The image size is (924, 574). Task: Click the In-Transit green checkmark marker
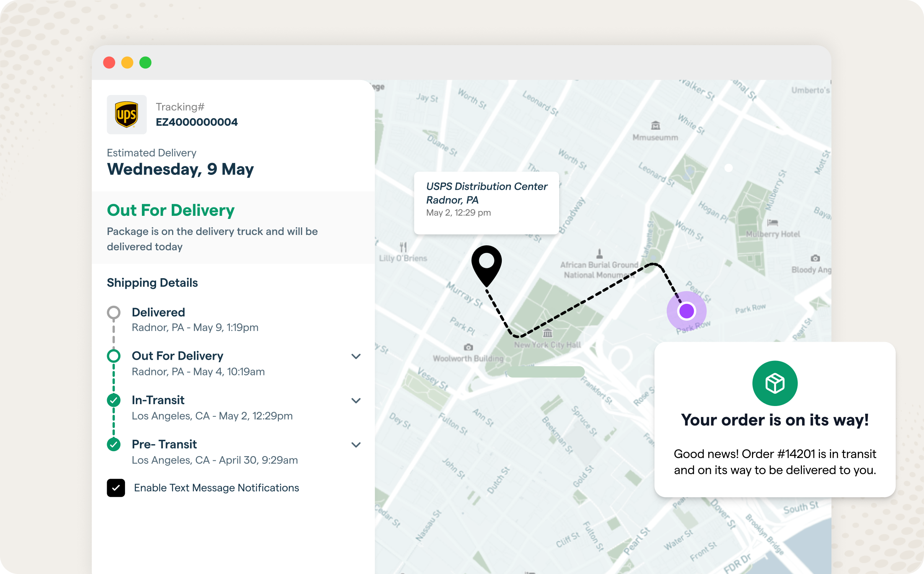coord(114,400)
